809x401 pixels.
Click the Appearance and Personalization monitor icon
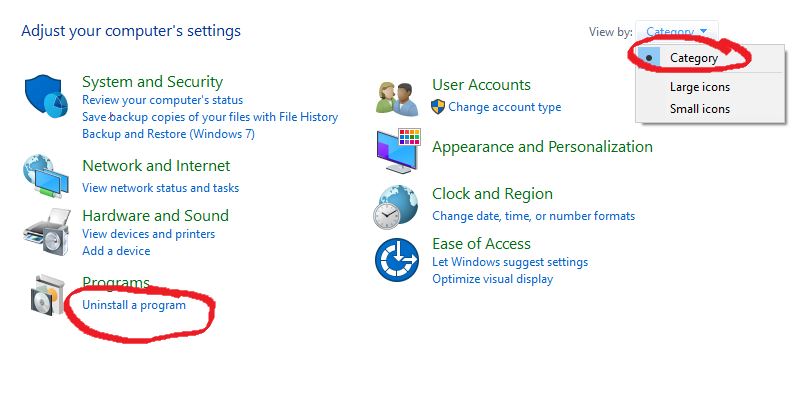tap(398, 151)
